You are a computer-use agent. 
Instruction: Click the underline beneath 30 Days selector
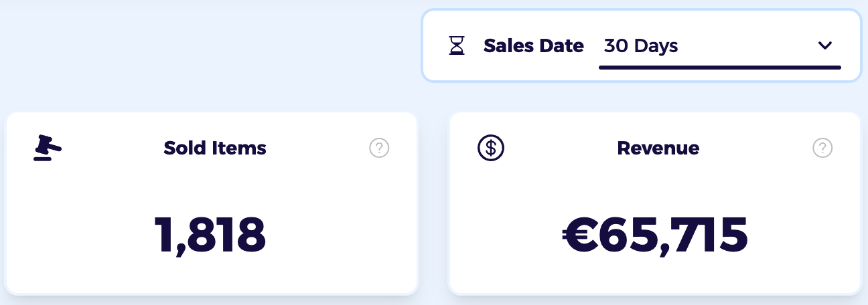point(719,67)
